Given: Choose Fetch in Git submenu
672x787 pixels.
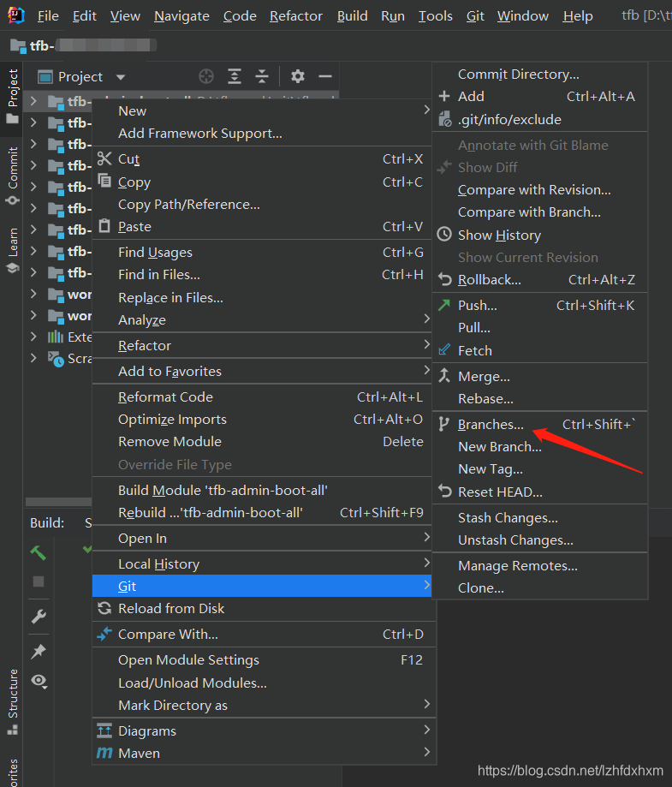Looking at the screenshot, I should [x=540, y=350].
